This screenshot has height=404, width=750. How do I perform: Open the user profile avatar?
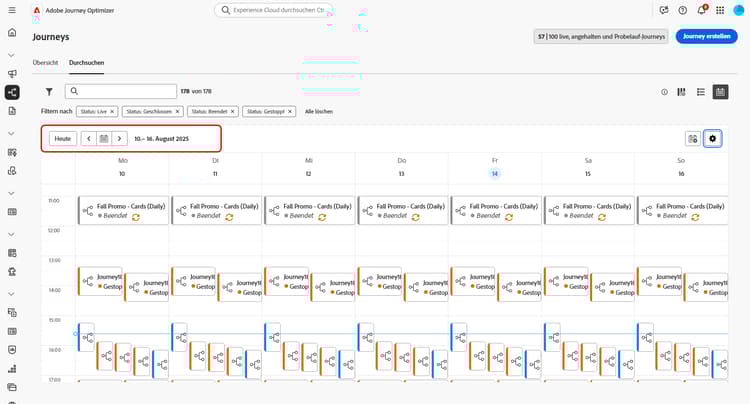pos(739,10)
